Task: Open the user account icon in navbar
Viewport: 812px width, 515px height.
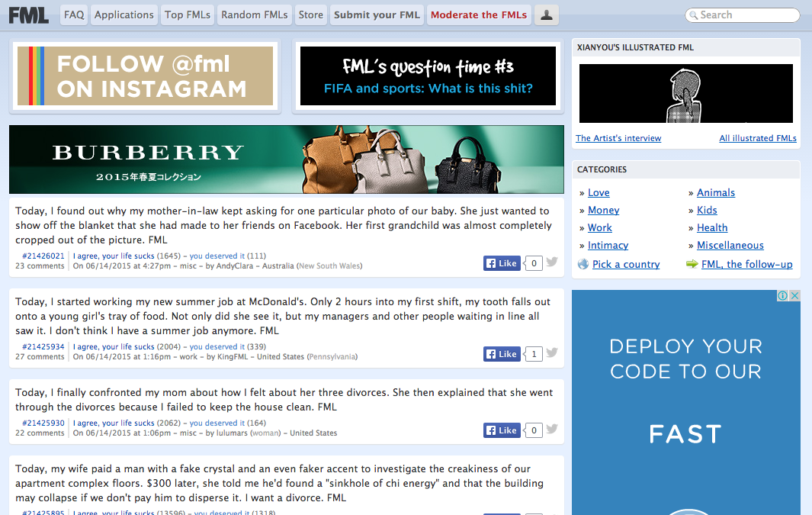Action: tap(546, 14)
